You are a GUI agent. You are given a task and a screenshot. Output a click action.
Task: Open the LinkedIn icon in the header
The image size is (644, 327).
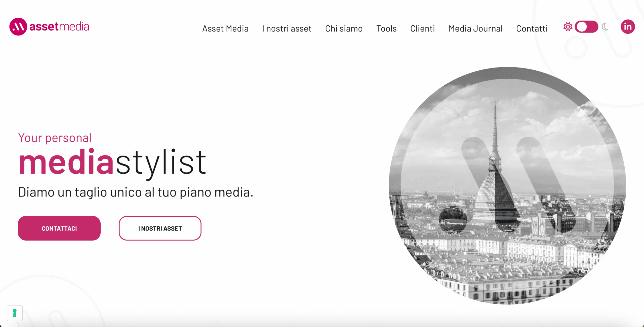coord(628,27)
